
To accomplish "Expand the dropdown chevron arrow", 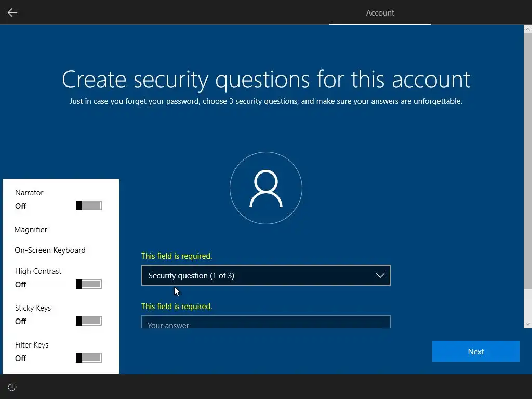I will tap(380, 275).
